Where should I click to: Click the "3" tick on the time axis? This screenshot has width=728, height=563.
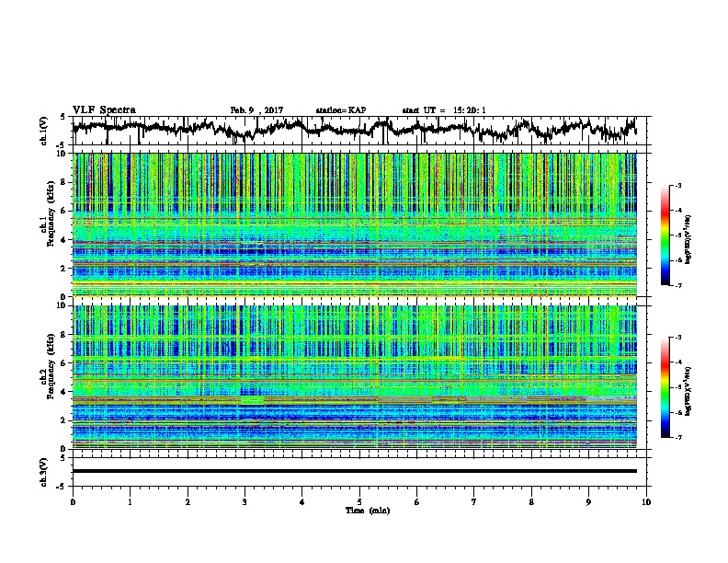[x=245, y=502]
